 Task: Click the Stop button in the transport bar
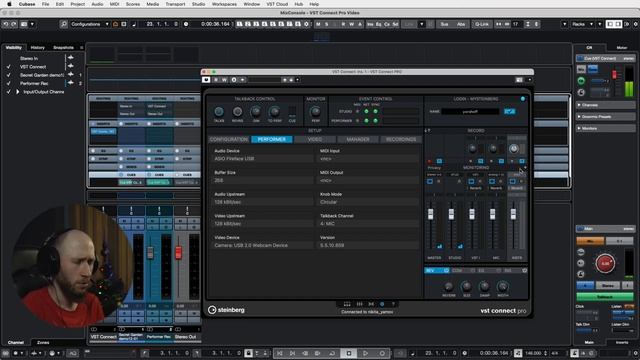click(349, 353)
